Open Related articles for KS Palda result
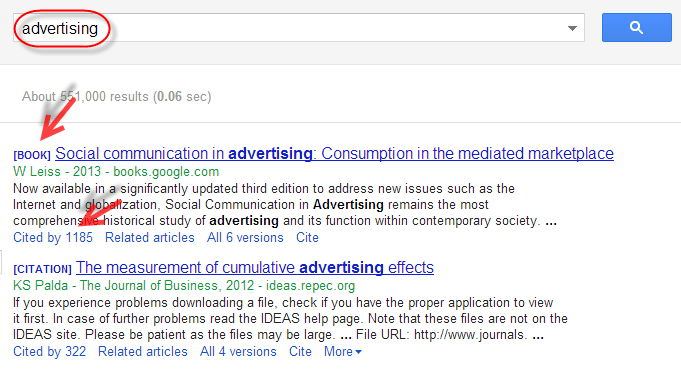 coord(143,351)
